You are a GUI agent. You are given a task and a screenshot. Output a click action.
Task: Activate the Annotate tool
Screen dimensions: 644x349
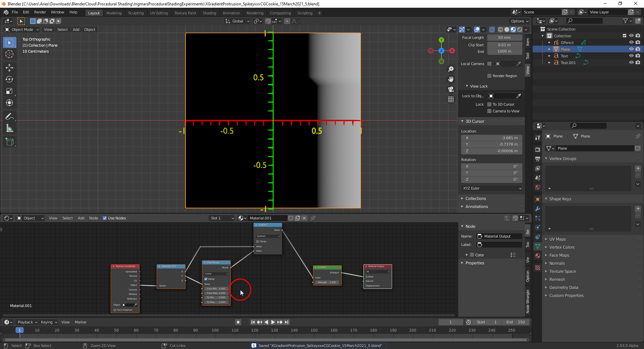[x=9, y=117]
